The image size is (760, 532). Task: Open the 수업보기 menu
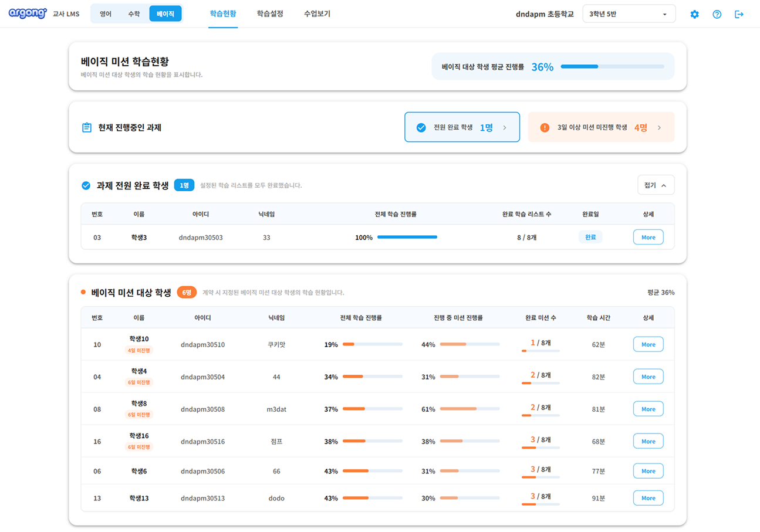pyautogui.click(x=317, y=13)
